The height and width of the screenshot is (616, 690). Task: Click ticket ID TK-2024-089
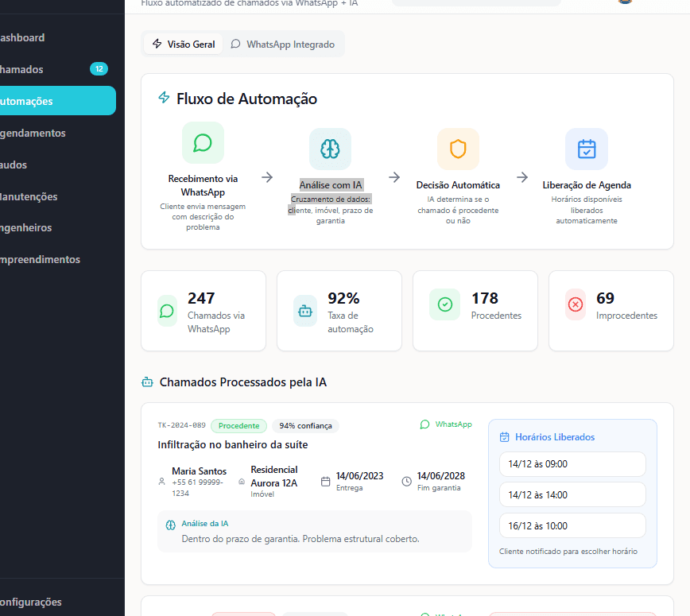tap(182, 425)
